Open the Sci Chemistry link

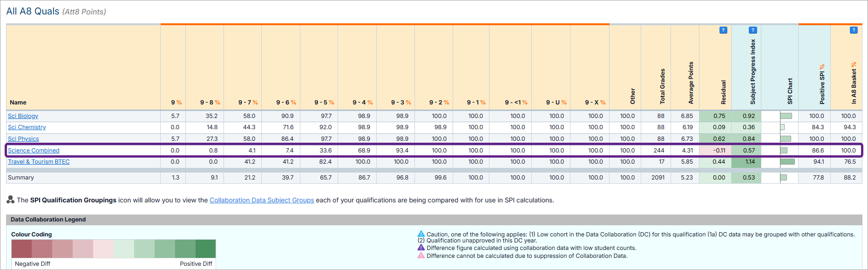point(27,127)
